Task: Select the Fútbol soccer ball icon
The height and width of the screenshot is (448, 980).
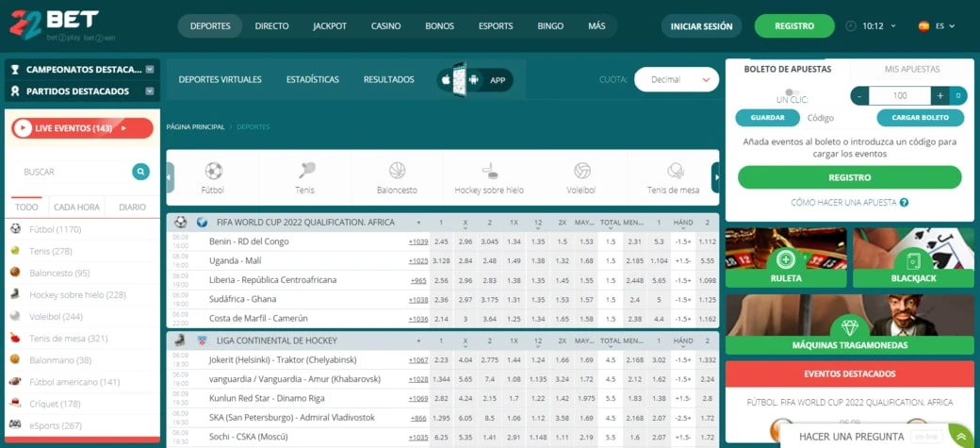Action: click(x=213, y=171)
